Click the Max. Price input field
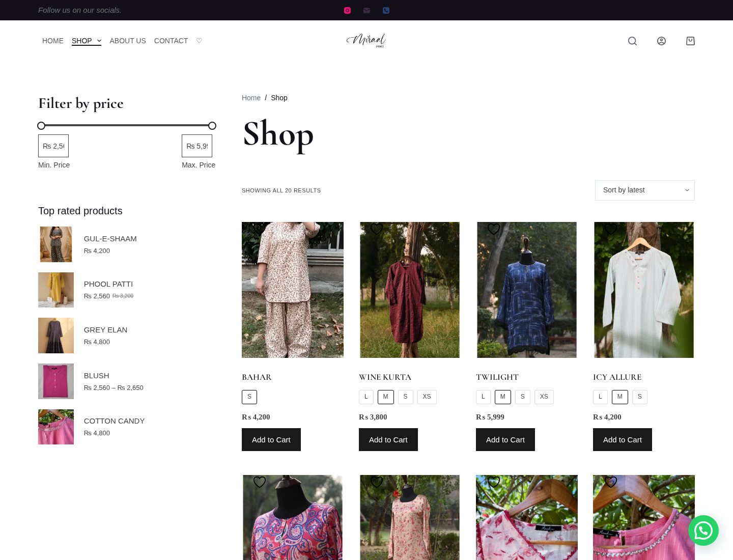 (197, 146)
